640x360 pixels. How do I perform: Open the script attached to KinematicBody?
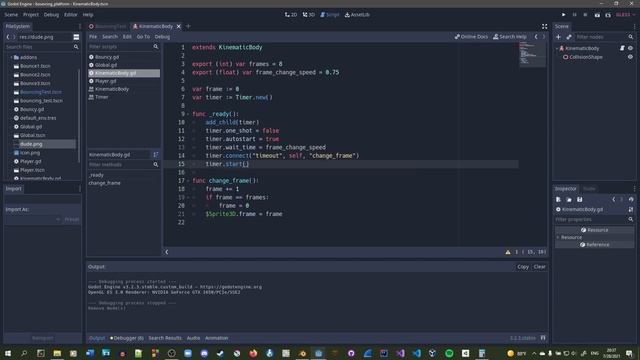(x=622, y=48)
